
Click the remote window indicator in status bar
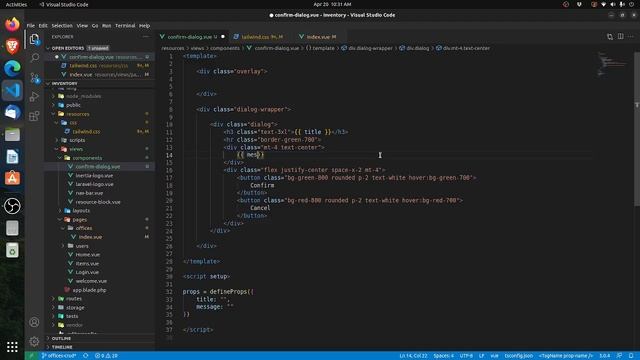(31, 356)
